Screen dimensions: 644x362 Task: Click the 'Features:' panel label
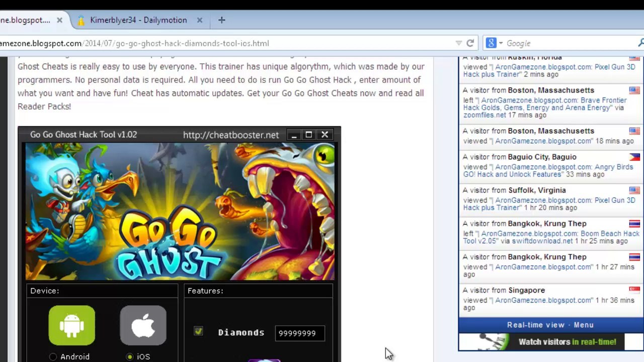tap(205, 291)
